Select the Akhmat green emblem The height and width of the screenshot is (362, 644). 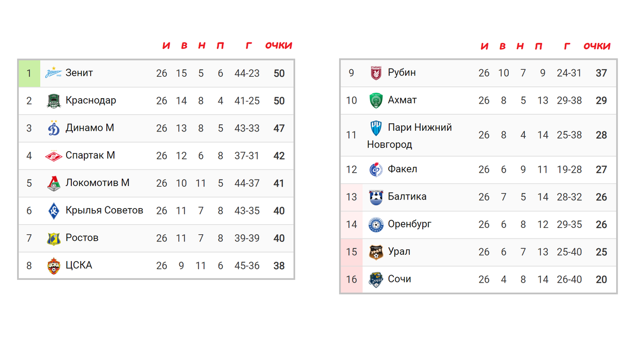tap(376, 100)
